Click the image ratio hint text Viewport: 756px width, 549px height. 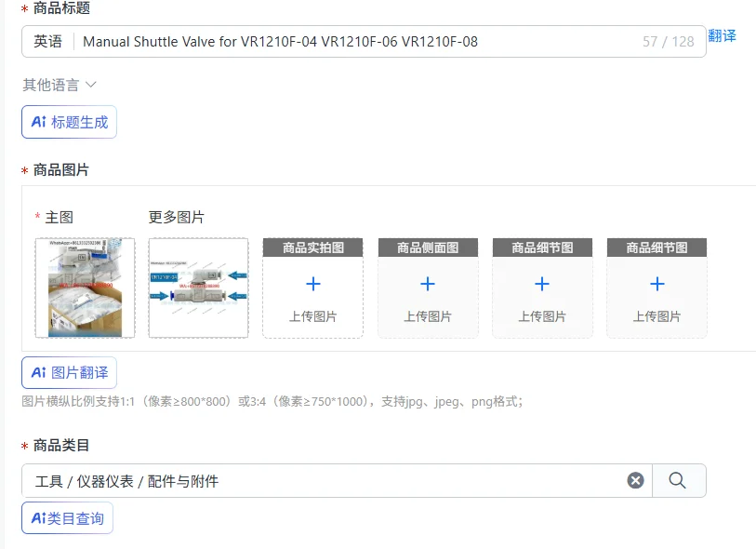(272, 401)
